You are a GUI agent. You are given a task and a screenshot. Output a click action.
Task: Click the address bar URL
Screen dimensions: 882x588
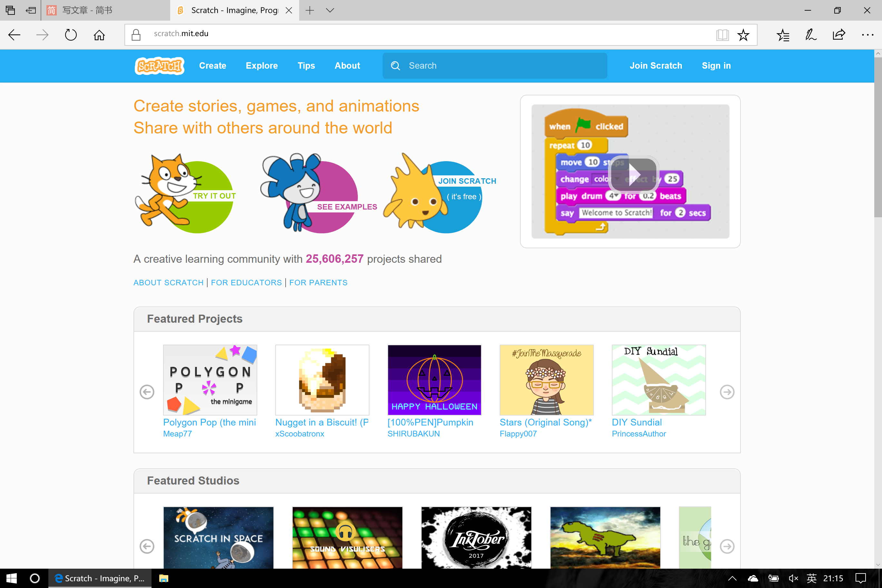[x=181, y=34]
